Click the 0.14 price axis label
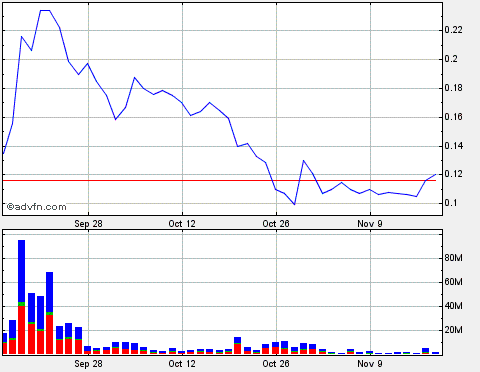Viewport: 480px width, 372px height. click(x=453, y=146)
